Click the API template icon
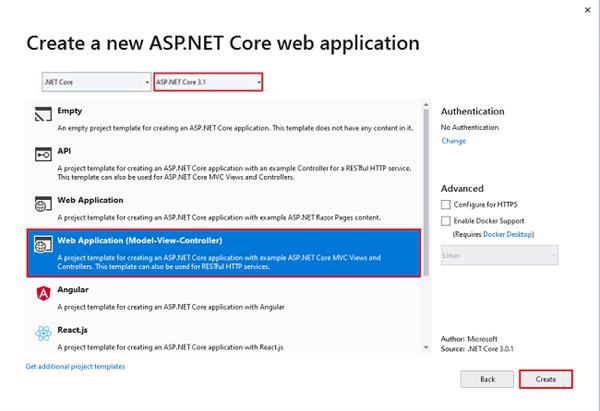This screenshot has height=411, width=600. coord(42,155)
